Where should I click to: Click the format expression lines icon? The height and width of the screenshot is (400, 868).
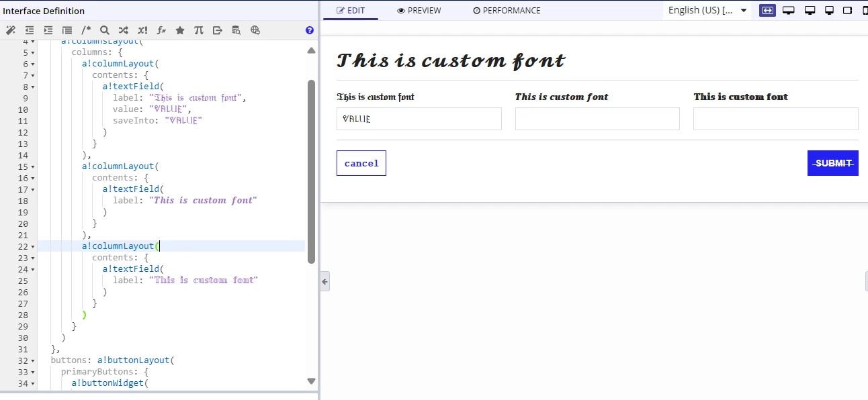pos(67,30)
